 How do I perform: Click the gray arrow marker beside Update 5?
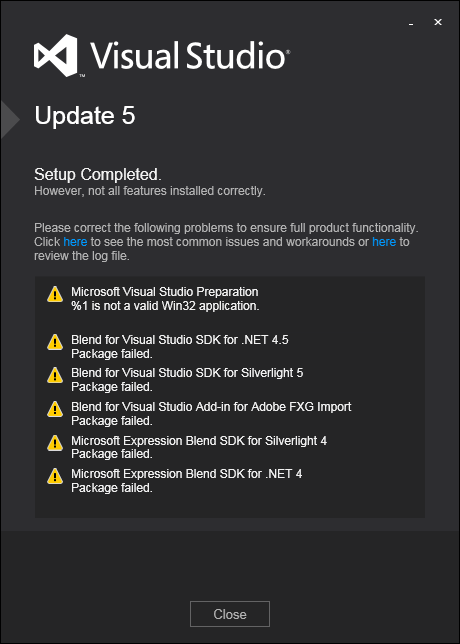tap(10, 120)
